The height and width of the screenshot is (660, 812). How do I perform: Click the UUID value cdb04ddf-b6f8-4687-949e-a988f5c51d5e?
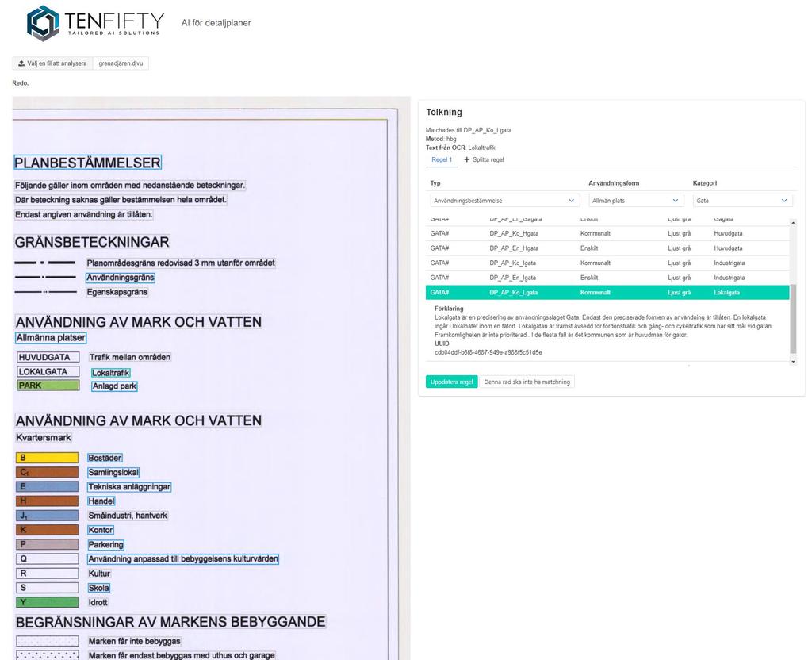(488, 352)
